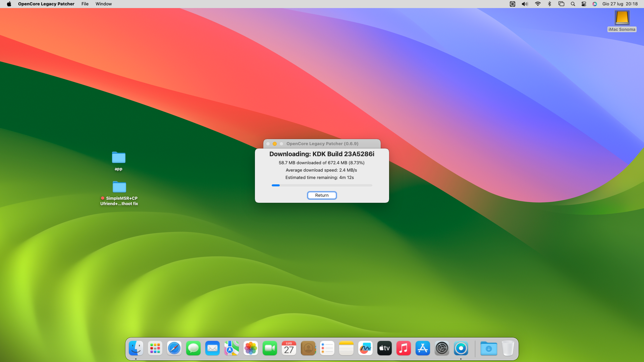This screenshot has width=644, height=362.
Task: Launch Safari from the Dock
Action: [174, 349]
